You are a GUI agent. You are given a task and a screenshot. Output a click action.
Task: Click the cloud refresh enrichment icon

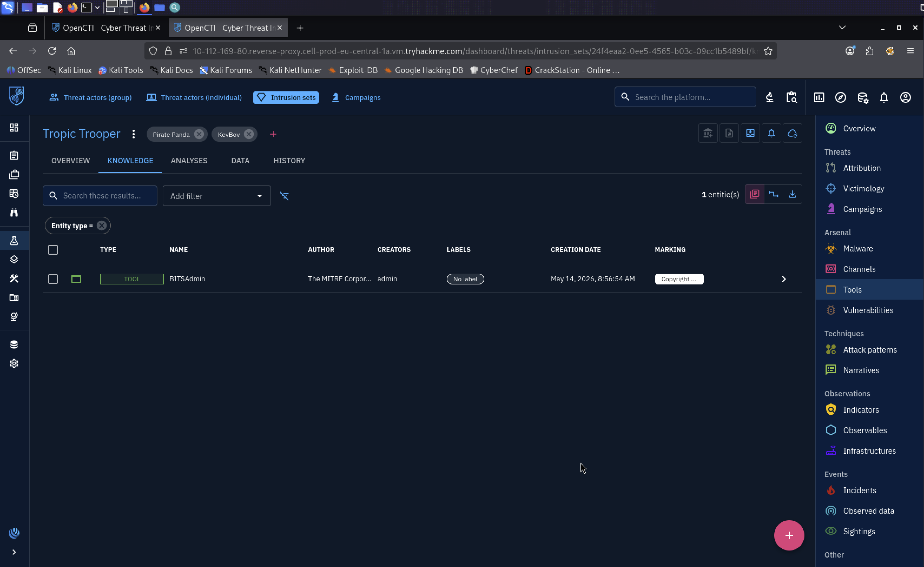coord(792,133)
